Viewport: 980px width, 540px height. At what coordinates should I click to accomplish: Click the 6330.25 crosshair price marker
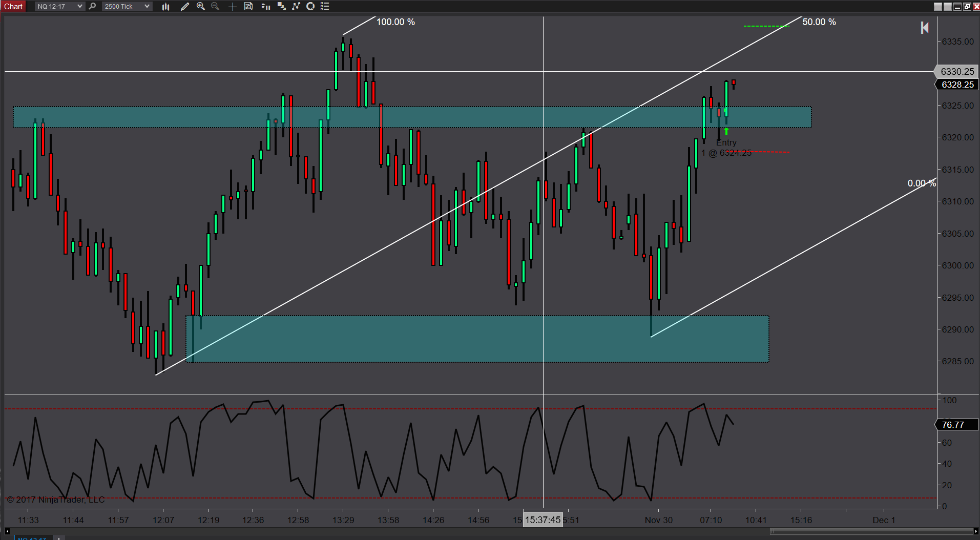957,72
